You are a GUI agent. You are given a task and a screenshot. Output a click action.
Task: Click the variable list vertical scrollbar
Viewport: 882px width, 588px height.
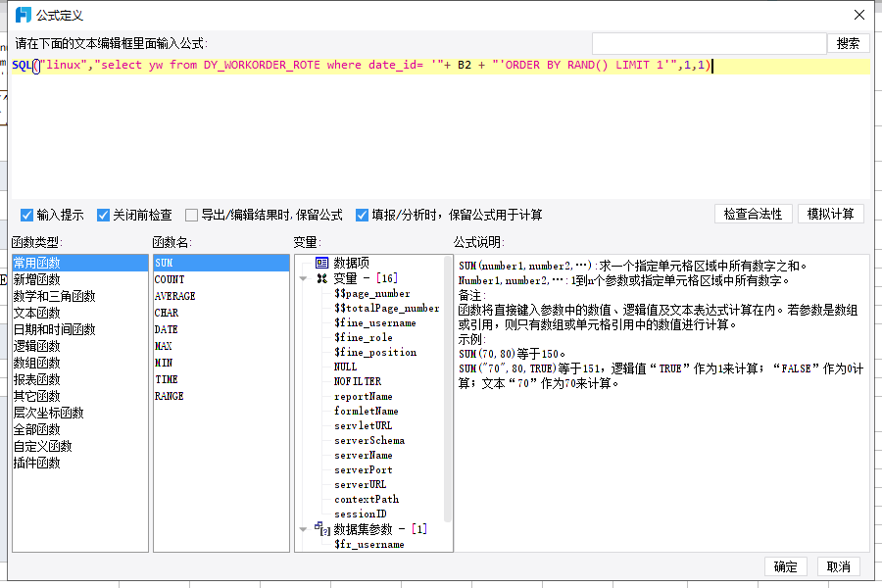(449, 392)
